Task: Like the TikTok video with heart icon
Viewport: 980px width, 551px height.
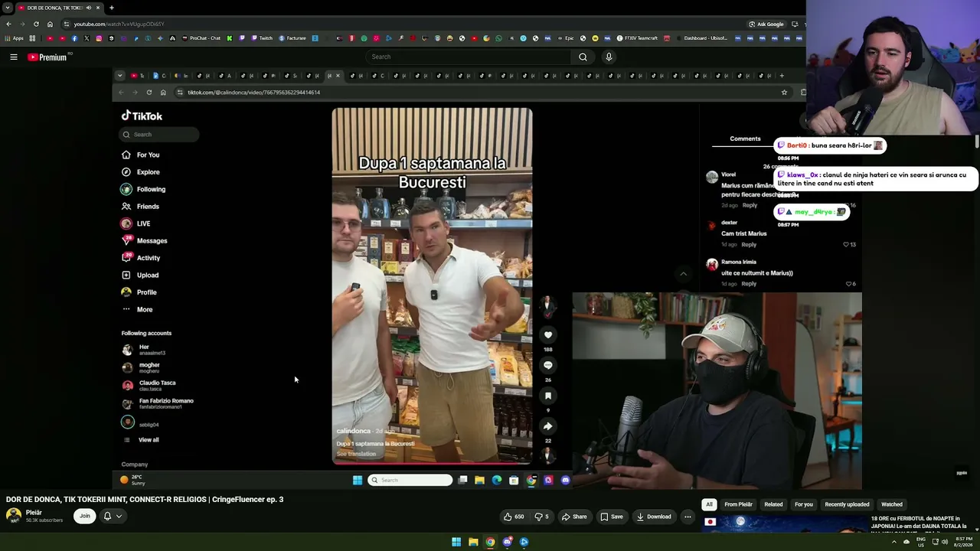Action: point(548,334)
